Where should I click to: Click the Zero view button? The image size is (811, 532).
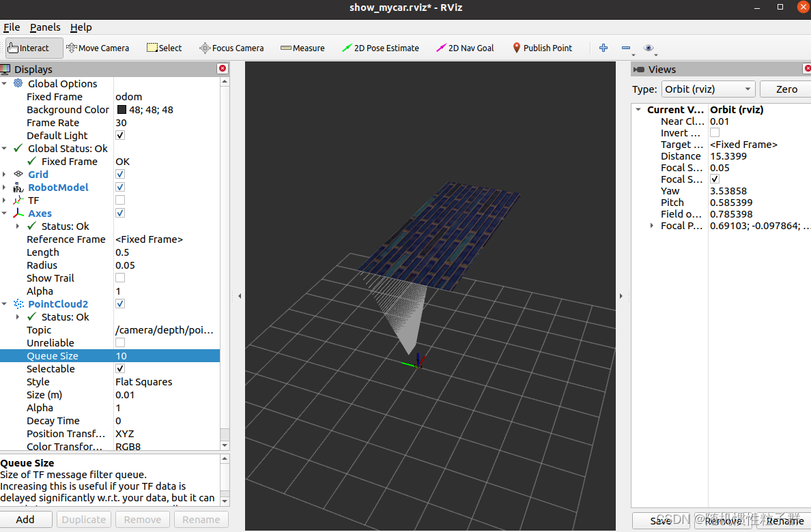(786, 89)
